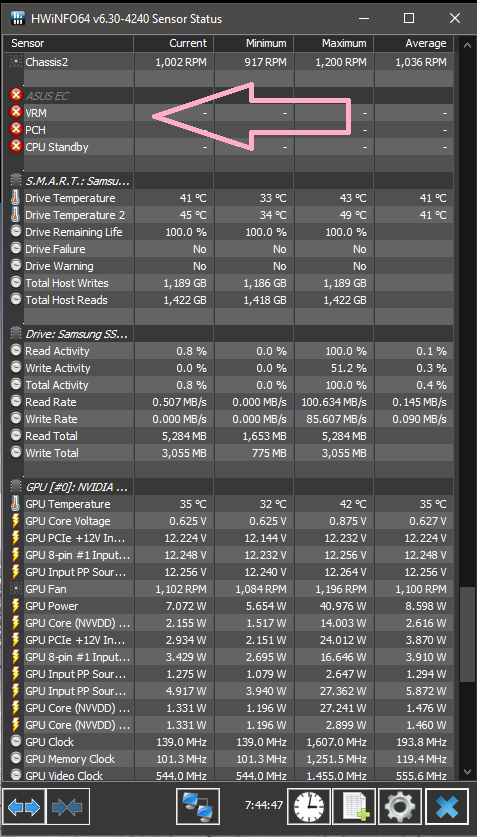Image resolution: width=477 pixels, height=837 pixels.
Task: Select the Drive Warning row label
Action: 59,266
